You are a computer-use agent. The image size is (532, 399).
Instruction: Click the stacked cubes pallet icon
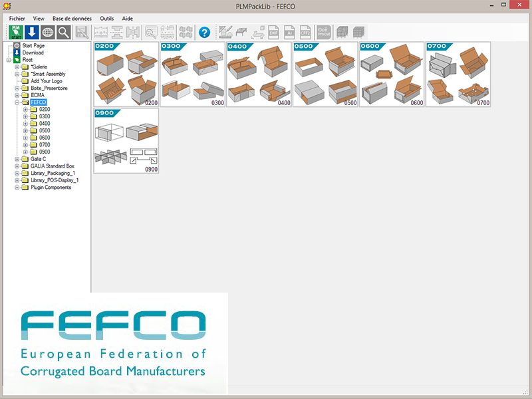(342, 32)
